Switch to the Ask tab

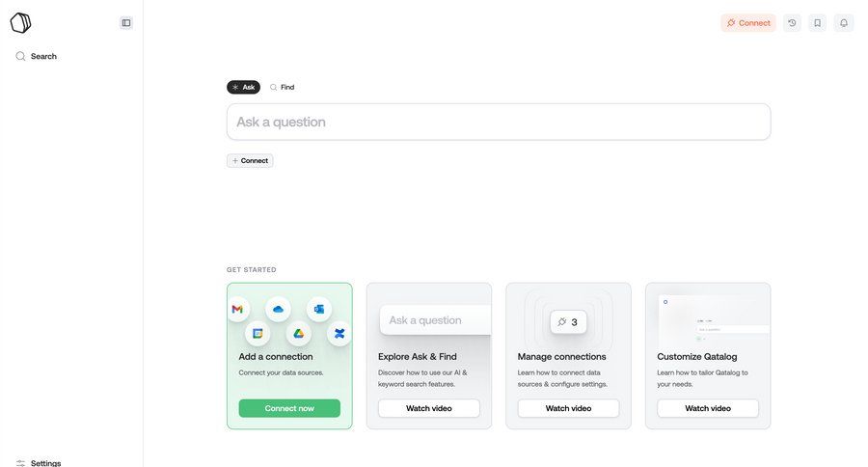coord(243,87)
